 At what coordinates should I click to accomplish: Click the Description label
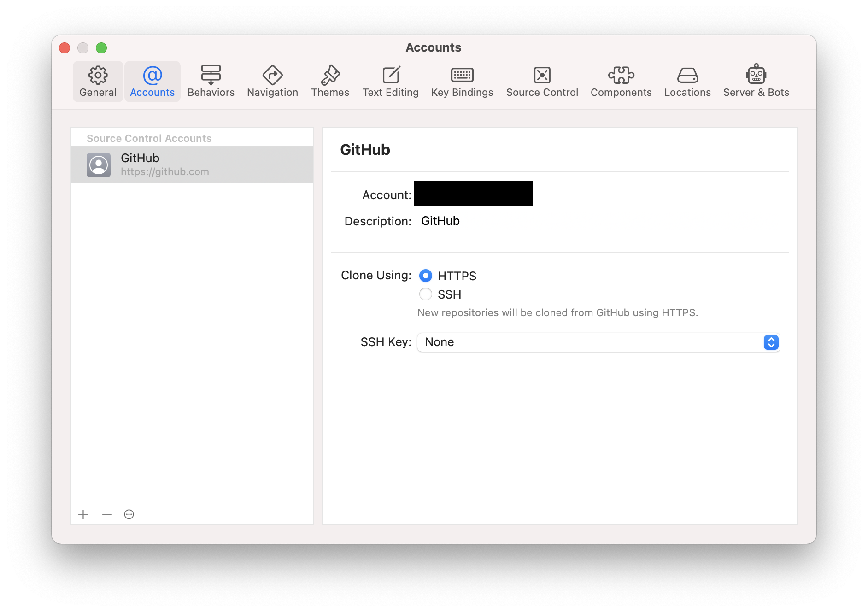coord(378,221)
